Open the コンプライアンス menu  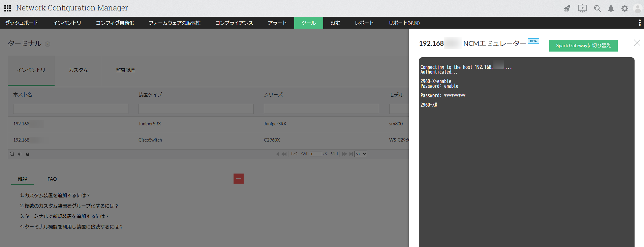tap(234, 23)
